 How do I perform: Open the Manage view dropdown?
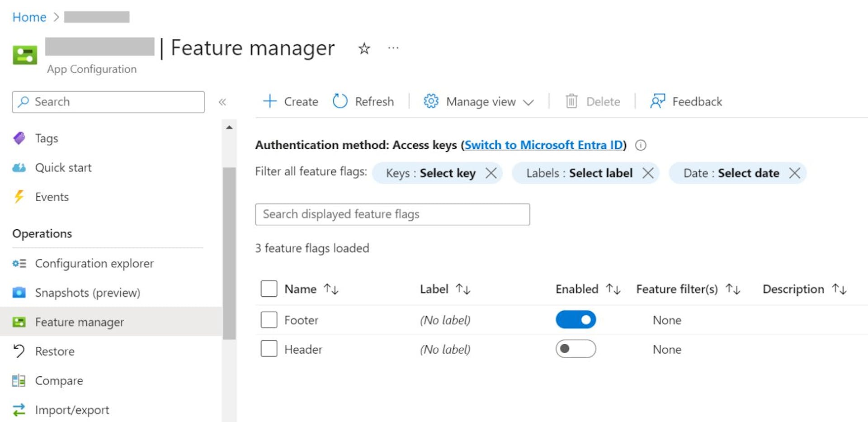480,101
